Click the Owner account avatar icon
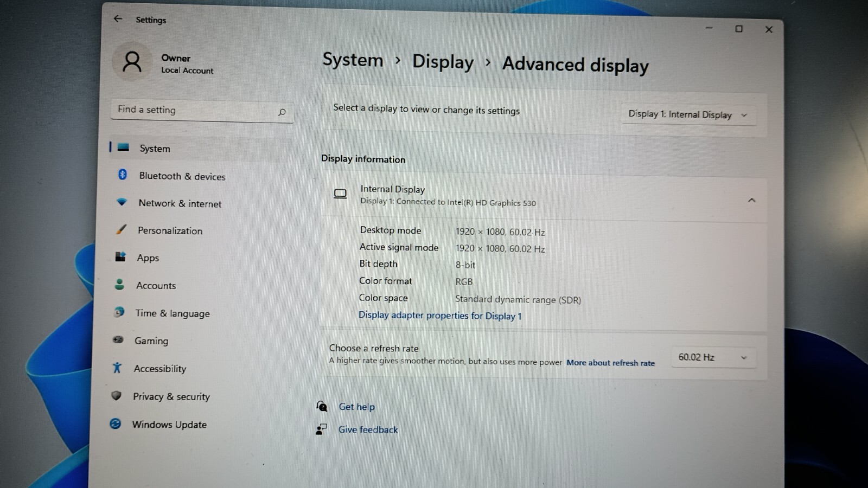868x488 pixels. tap(132, 62)
